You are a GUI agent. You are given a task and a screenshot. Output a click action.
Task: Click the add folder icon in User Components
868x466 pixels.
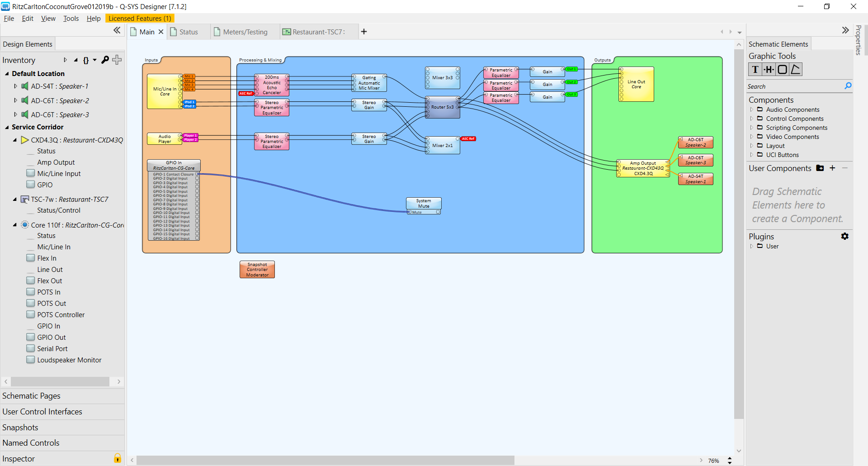820,168
